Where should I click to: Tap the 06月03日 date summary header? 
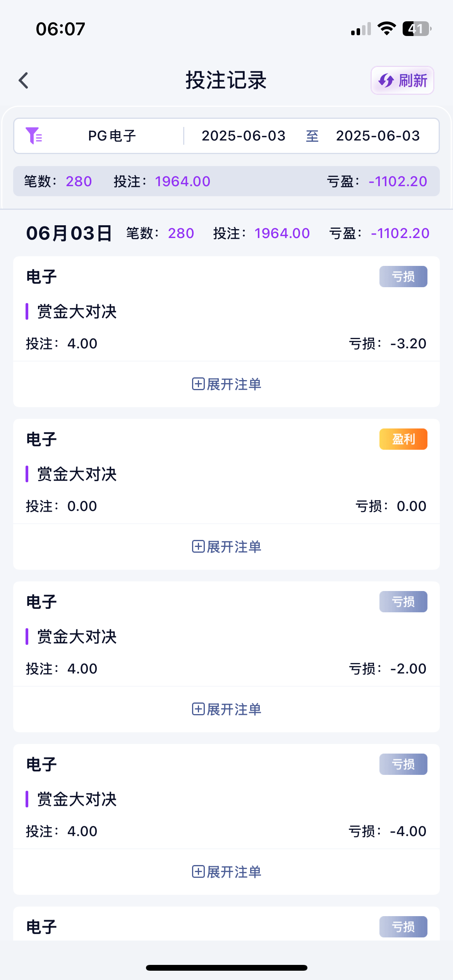pyautogui.click(x=69, y=233)
